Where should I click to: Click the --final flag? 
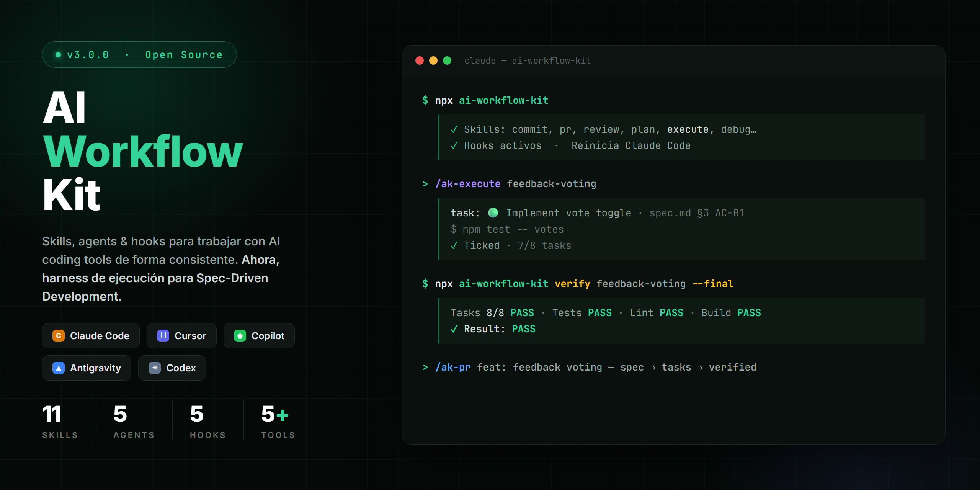(713, 284)
